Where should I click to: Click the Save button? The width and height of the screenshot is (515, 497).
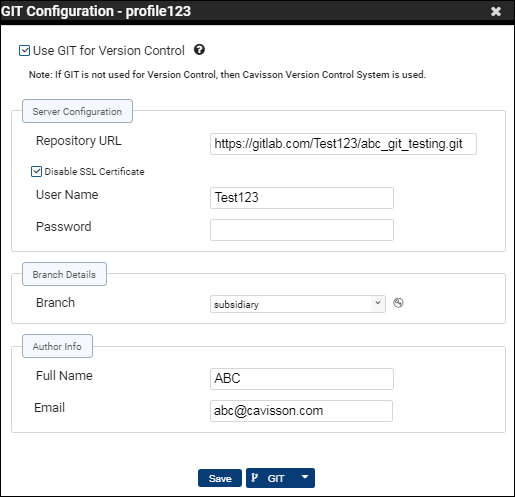tap(220, 478)
